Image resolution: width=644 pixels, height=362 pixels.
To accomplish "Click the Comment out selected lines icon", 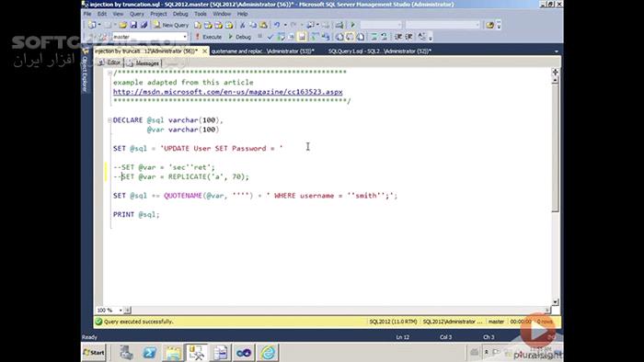I will click(x=374, y=37).
